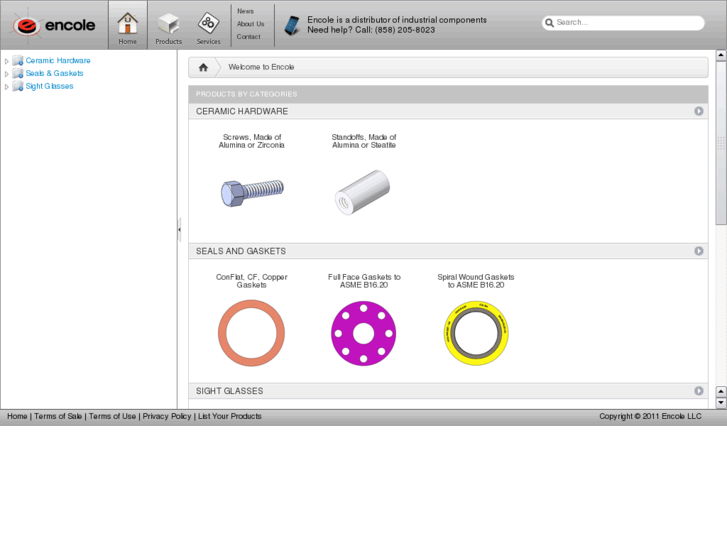Open the List Your Products link
This screenshot has height=545, width=727.
[229, 416]
